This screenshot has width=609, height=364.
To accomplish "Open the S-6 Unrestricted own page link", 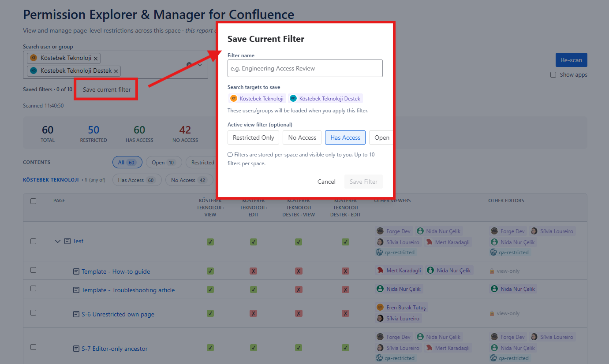I will tap(118, 314).
